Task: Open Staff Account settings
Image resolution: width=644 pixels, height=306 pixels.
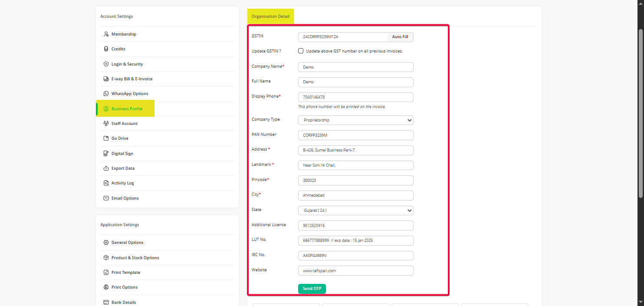Action: pyautogui.click(x=124, y=124)
